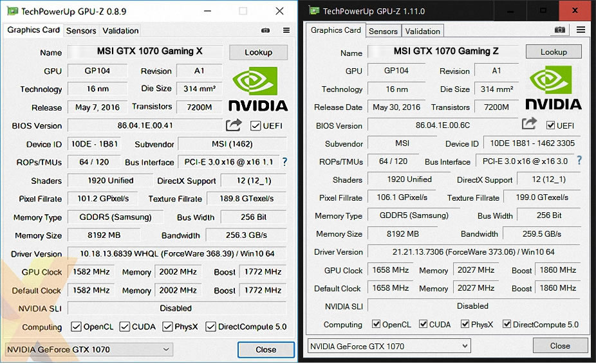
Task: Click Bandwidth value 259.5 GB/s
Action: coord(542,233)
